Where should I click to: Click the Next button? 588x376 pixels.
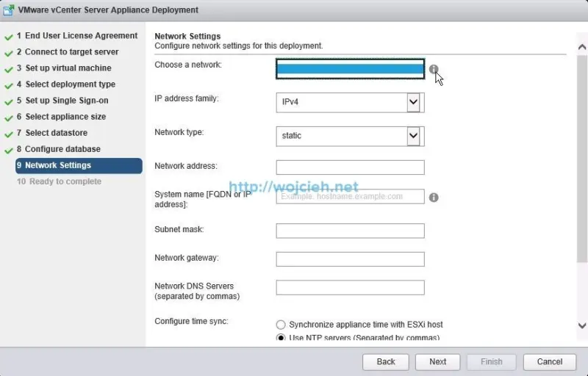pyautogui.click(x=437, y=362)
